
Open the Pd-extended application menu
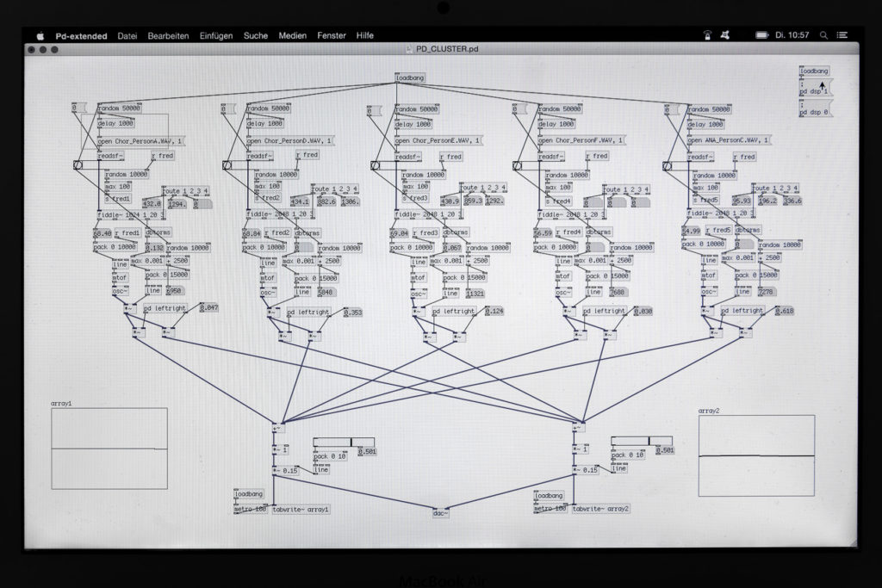[81, 35]
